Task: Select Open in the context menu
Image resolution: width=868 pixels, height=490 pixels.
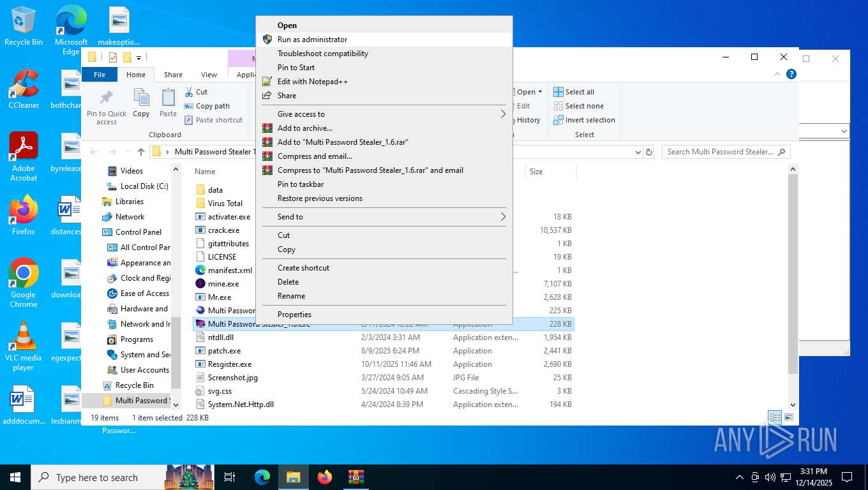Action: [384, 26]
